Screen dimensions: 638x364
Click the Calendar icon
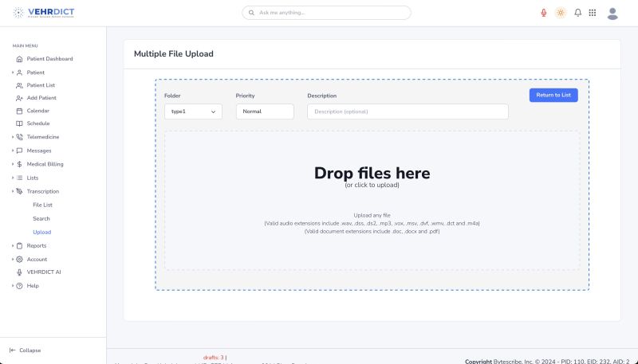(x=19, y=111)
